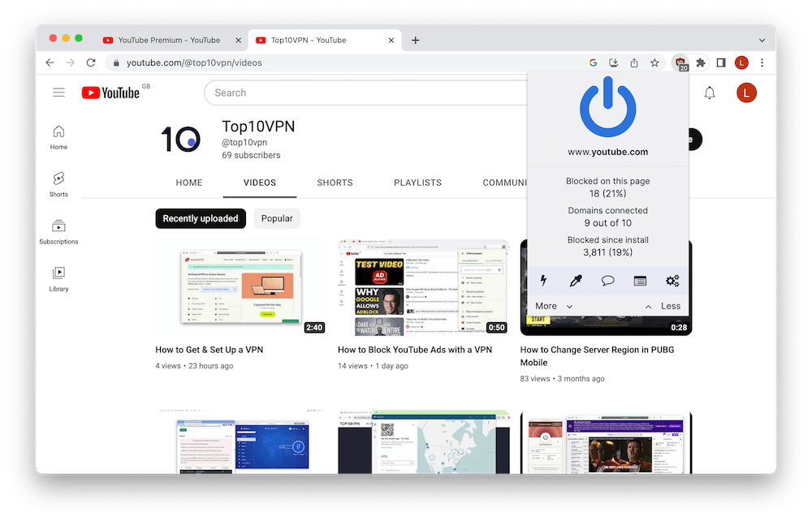
Task: Report an issue via the chat bubble icon
Action: point(608,281)
